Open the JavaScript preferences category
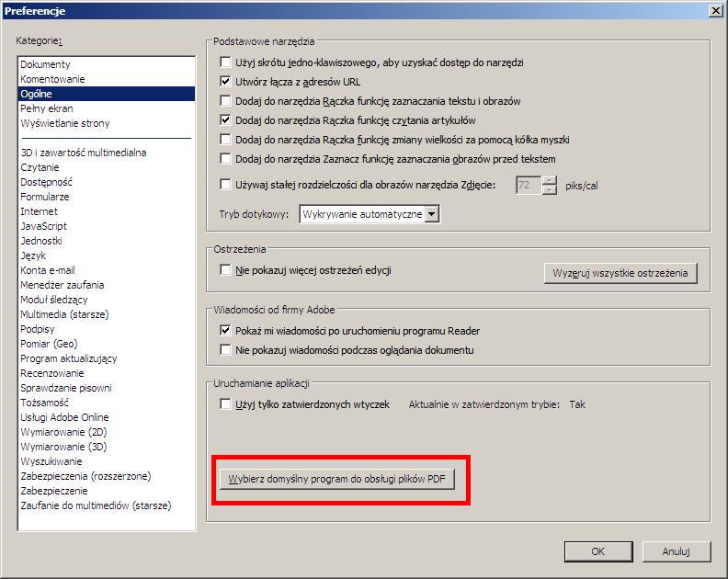The image size is (728, 579). (43, 226)
